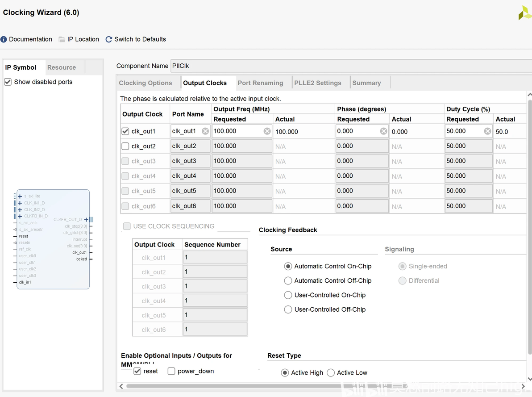Expand the CLK_IN1_D interface port
The width and height of the screenshot is (532, 397).
[x=20, y=203]
